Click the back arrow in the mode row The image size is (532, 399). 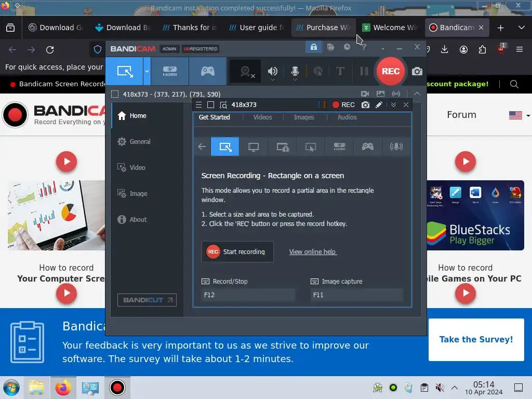(x=202, y=147)
